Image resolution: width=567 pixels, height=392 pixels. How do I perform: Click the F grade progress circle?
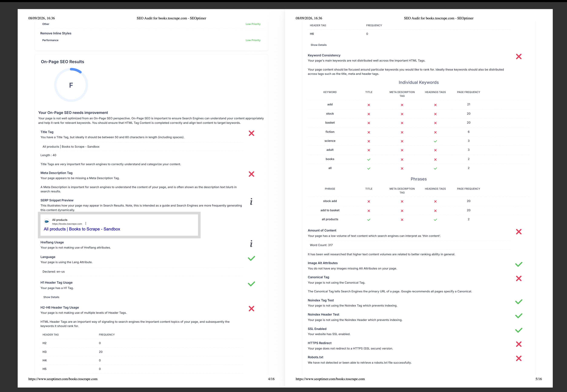coord(71,85)
